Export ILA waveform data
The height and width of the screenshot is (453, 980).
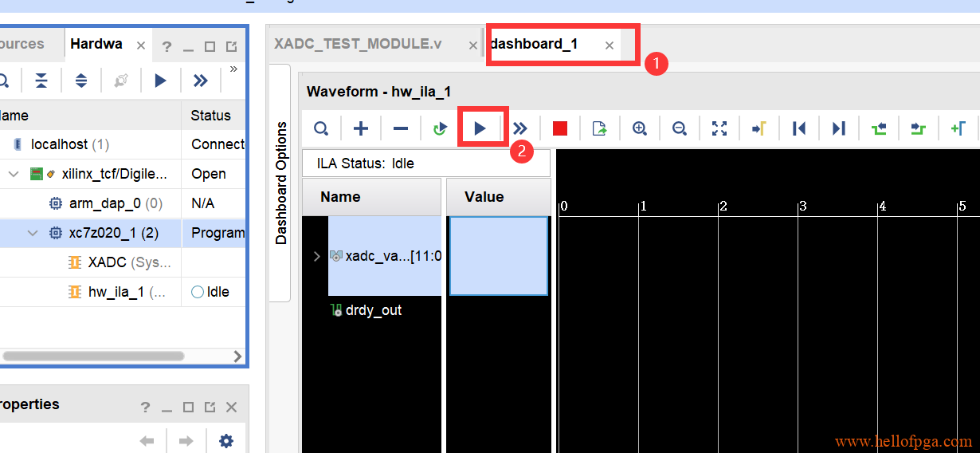pos(599,128)
